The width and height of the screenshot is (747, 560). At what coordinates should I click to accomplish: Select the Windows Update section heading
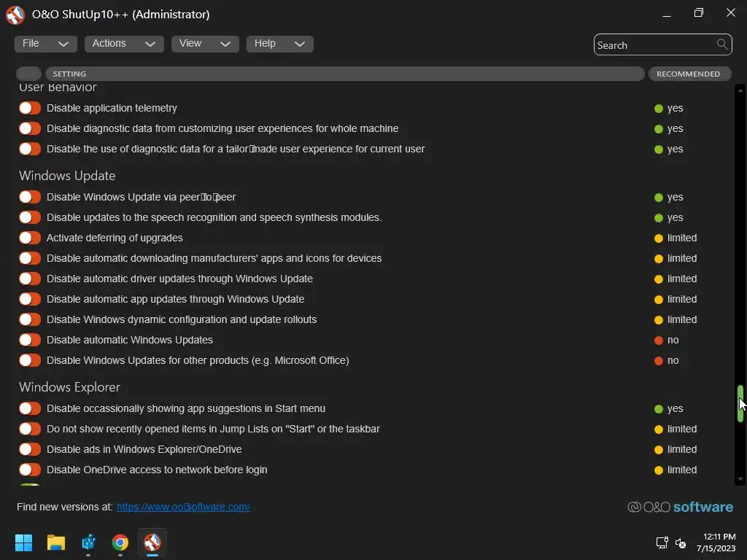67,176
